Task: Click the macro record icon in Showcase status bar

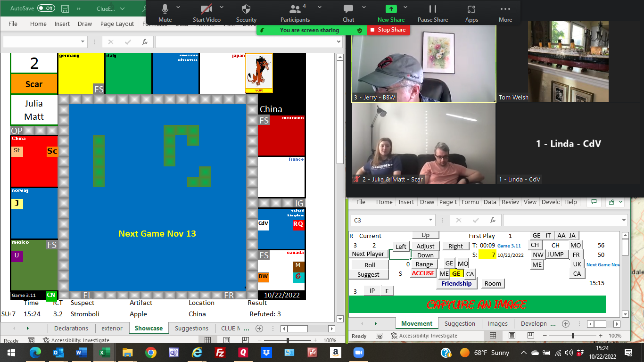Action: [31, 340]
